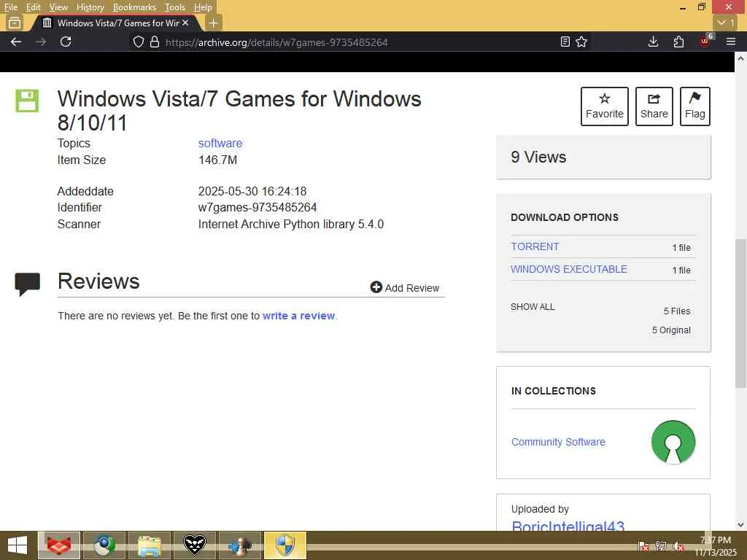The width and height of the screenshot is (747, 560).
Task: Click the Add Review button
Action: [x=404, y=287]
